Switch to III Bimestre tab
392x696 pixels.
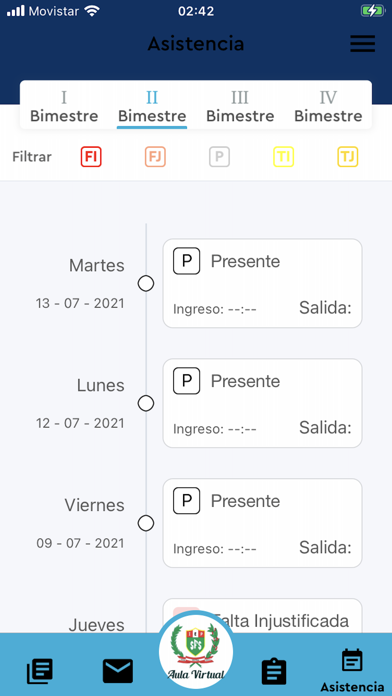tap(240, 107)
